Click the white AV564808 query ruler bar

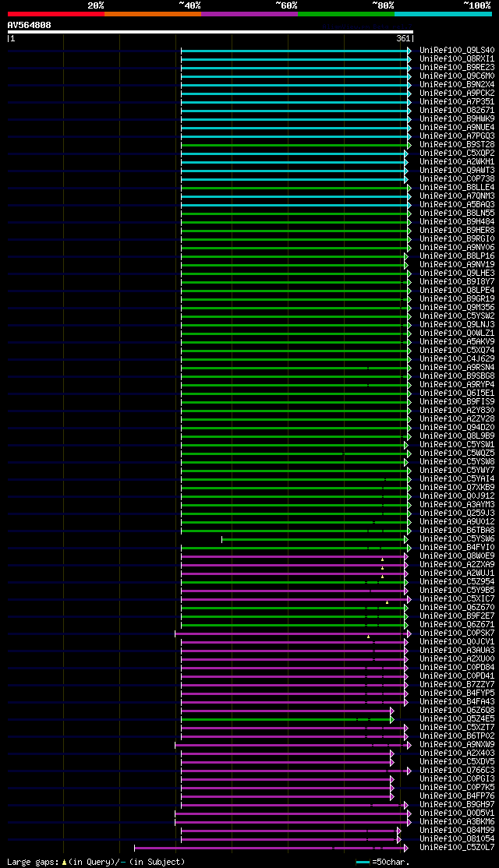pos(211,32)
